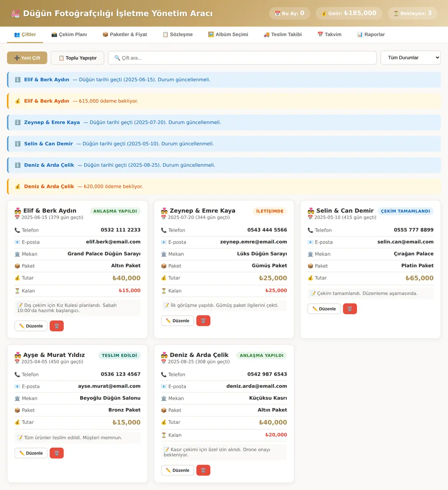Click info icon on Selin & Can Demir alert
448x490 pixels.
click(x=18, y=144)
